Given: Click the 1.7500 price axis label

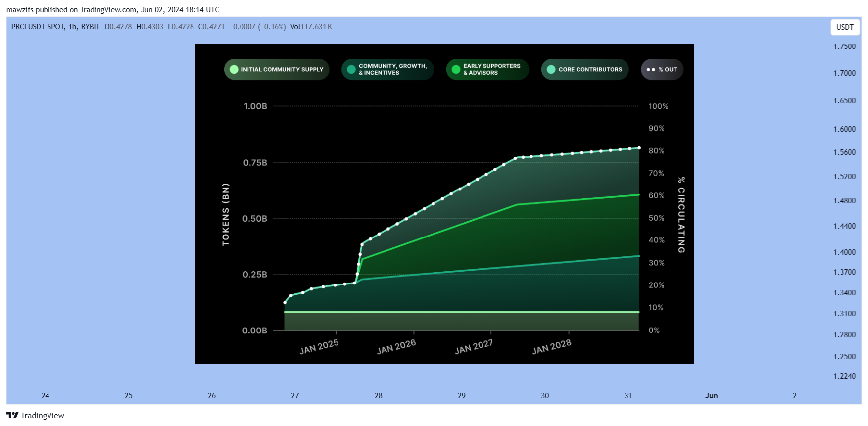Looking at the screenshot, I should [x=844, y=47].
